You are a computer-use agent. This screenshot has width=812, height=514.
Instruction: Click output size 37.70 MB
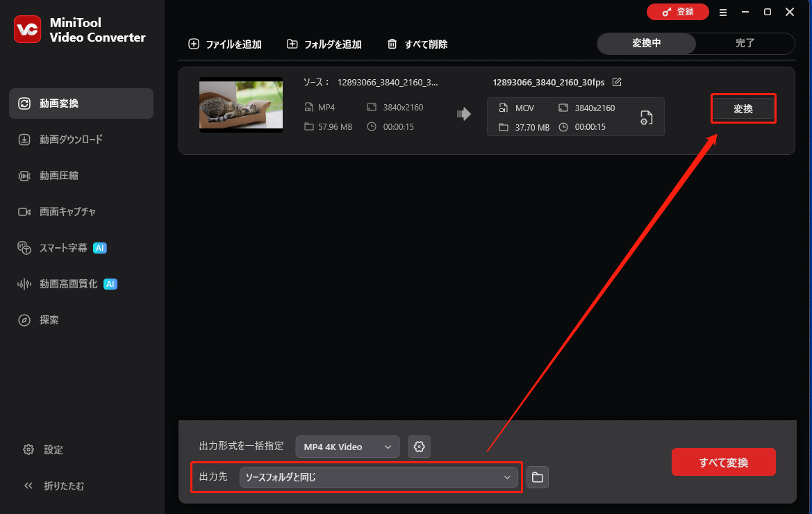532,127
